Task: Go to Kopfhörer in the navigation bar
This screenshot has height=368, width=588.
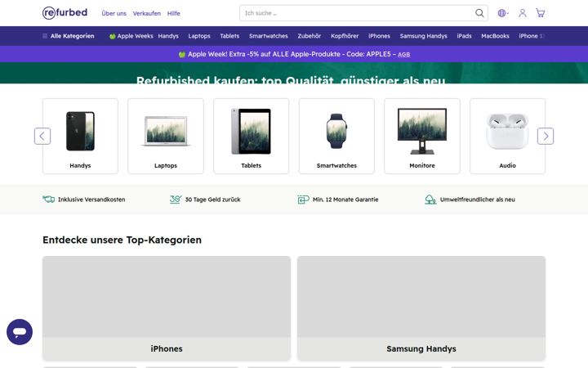Action: 345,36
